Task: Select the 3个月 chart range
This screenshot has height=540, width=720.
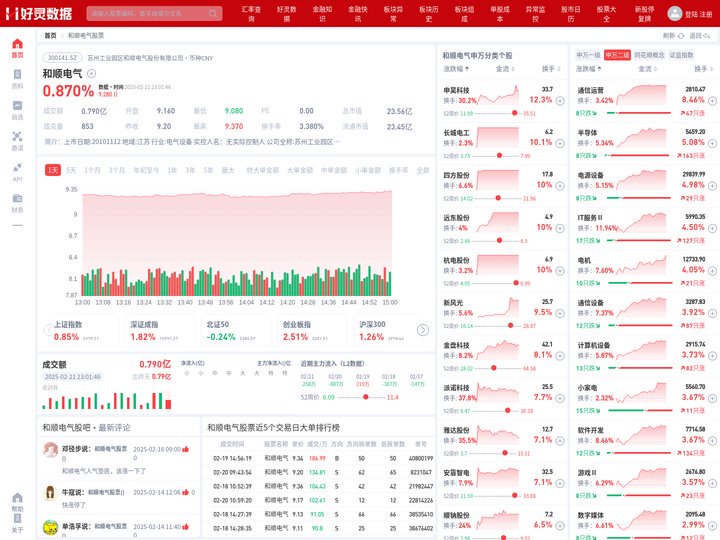Action: coord(117,170)
